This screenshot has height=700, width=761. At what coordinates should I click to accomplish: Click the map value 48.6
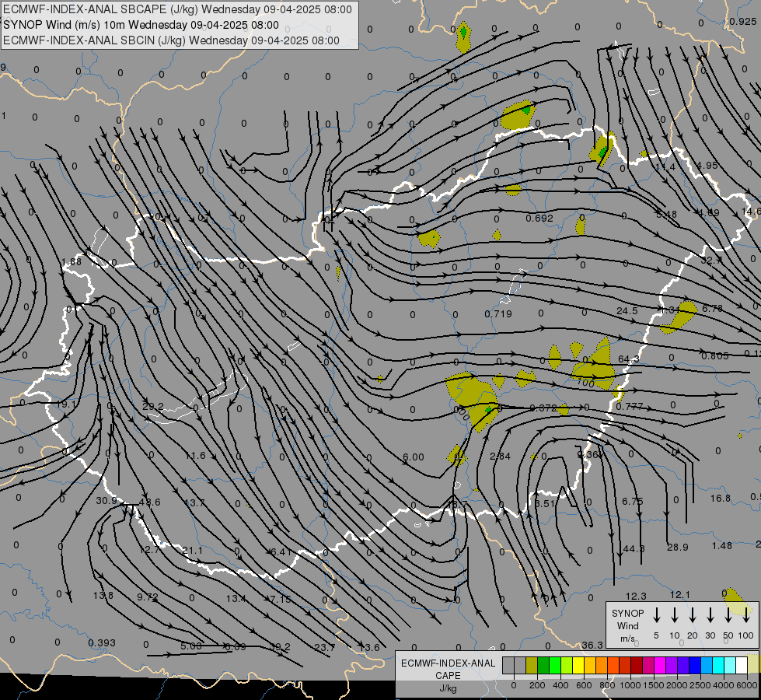pos(149,502)
